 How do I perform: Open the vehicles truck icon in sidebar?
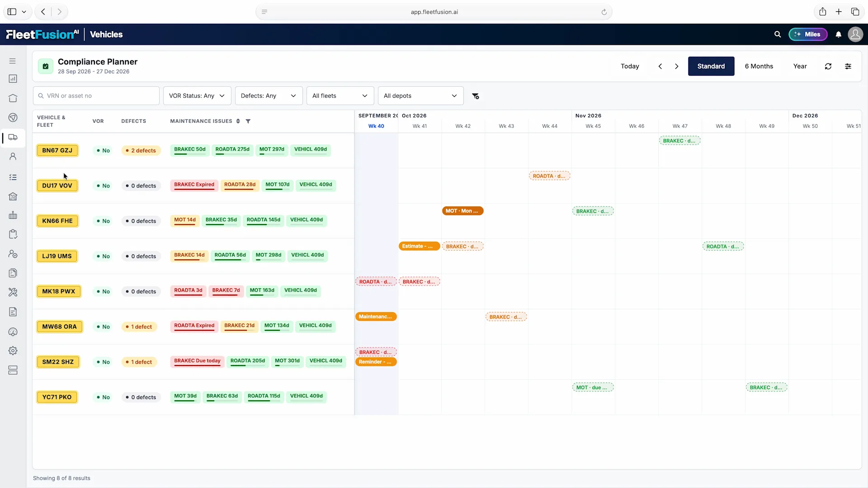point(13,137)
